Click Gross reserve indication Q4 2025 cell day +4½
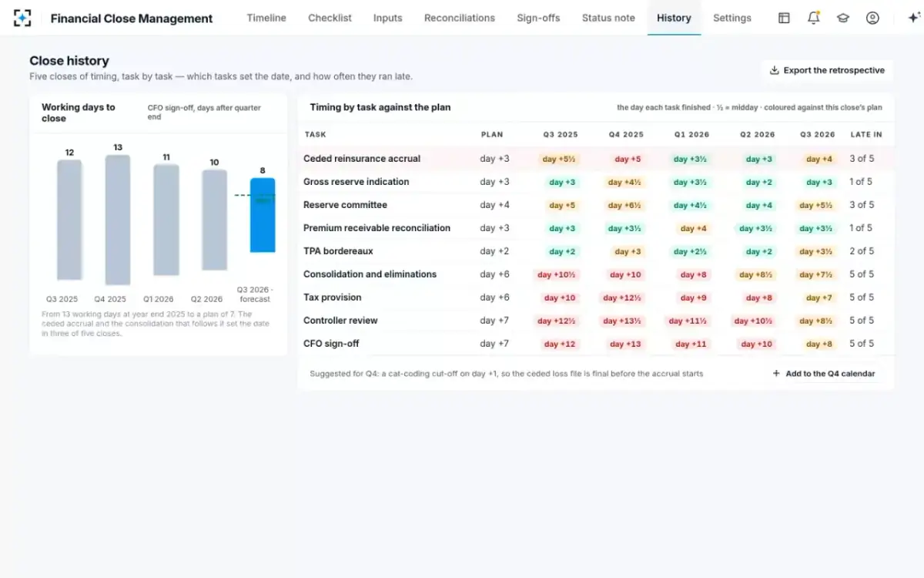 (x=625, y=183)
